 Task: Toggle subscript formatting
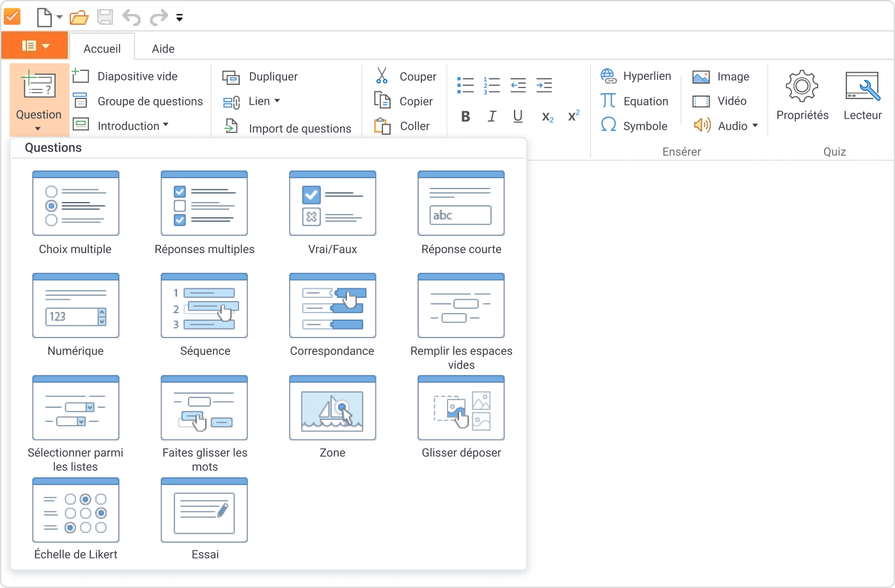(547, 116)
